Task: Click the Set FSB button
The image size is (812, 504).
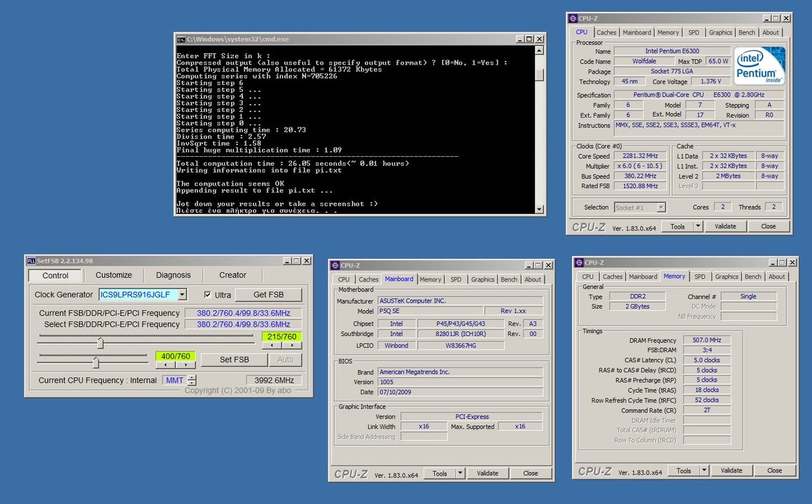Action: [234, 360]
